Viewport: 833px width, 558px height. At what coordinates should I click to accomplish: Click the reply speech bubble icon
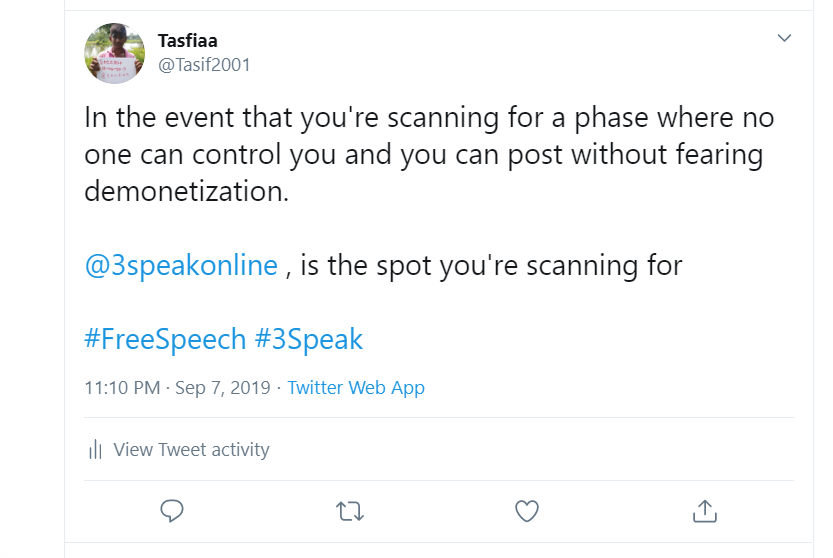click(172, 511)
